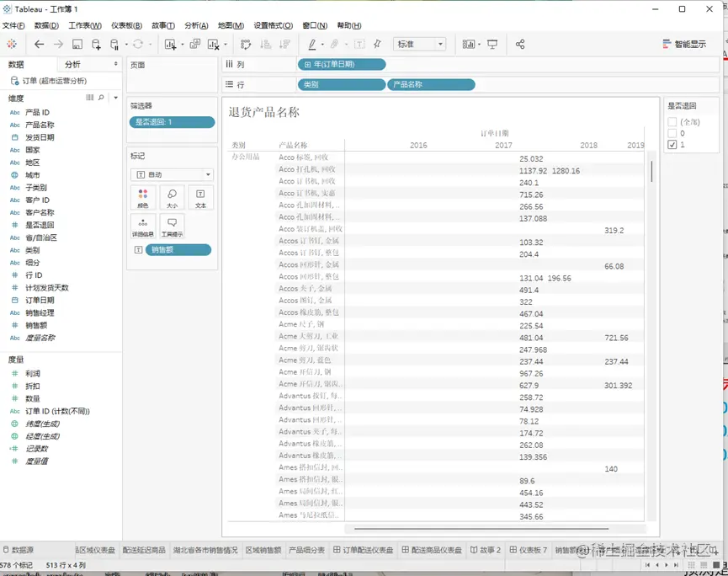This screenshot has width=728, height=576.
Task: Open the 文件(F) menu
Action: click(13, 25)
